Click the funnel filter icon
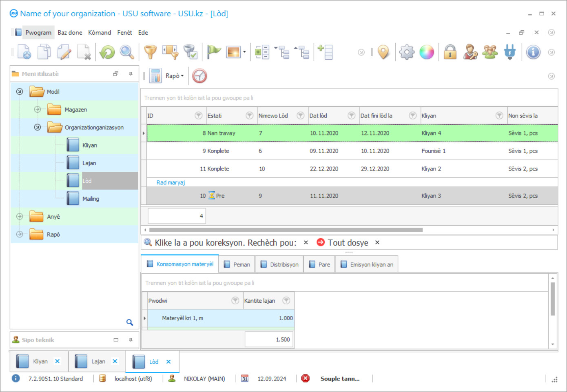Screen dimensions: 567x392 coord(151,52)
